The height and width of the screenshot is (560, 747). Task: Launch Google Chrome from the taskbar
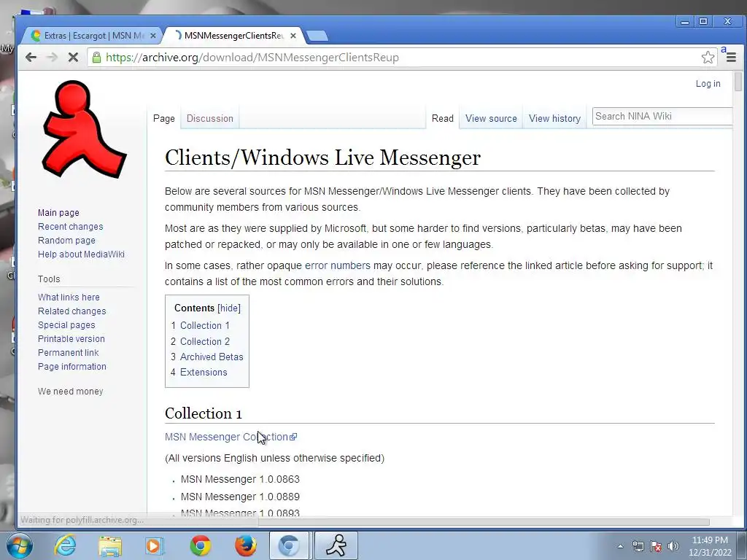tap(200, 545)
